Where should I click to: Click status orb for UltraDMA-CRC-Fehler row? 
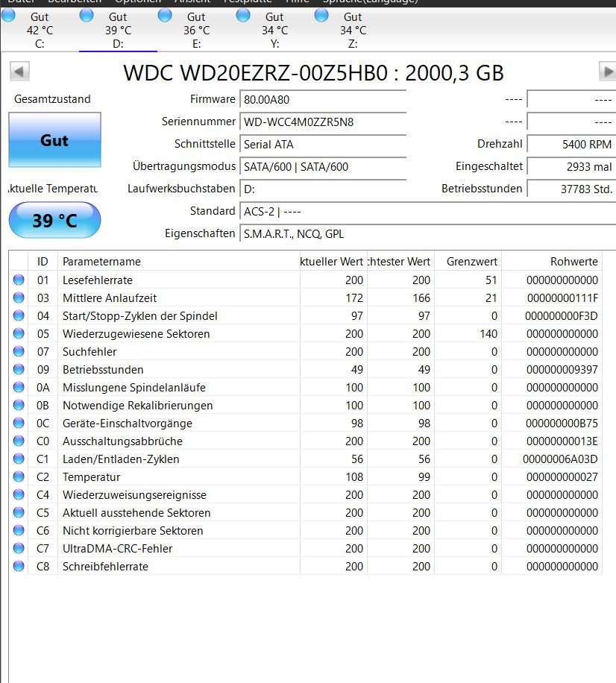coord(19,548)
